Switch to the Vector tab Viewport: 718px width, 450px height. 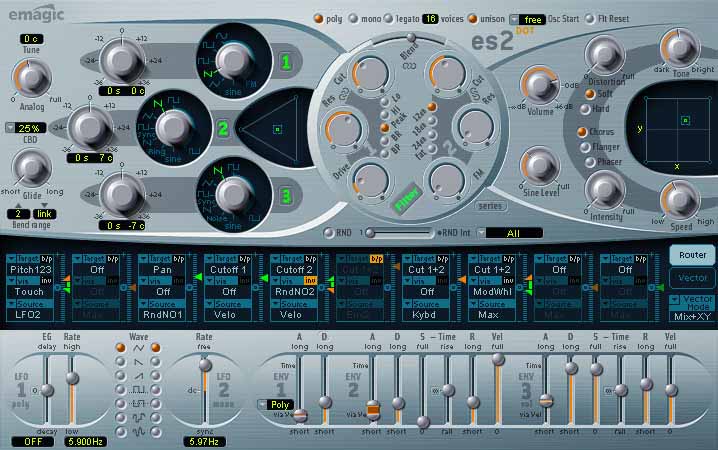(x=692, y=278)
